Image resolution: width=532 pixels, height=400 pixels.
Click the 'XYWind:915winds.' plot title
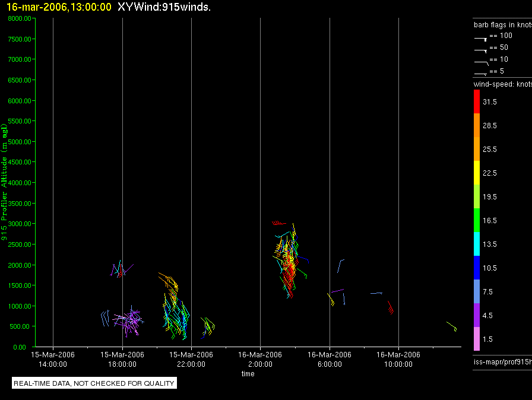tap(164, 7)
